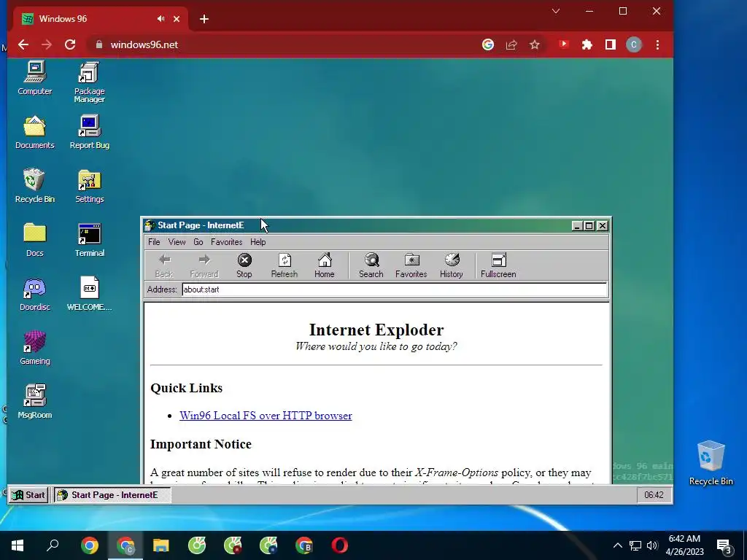Open the MsgRoom desktop icon
The width and height of the screenshot is (747, 560).
tap(35, 402)
